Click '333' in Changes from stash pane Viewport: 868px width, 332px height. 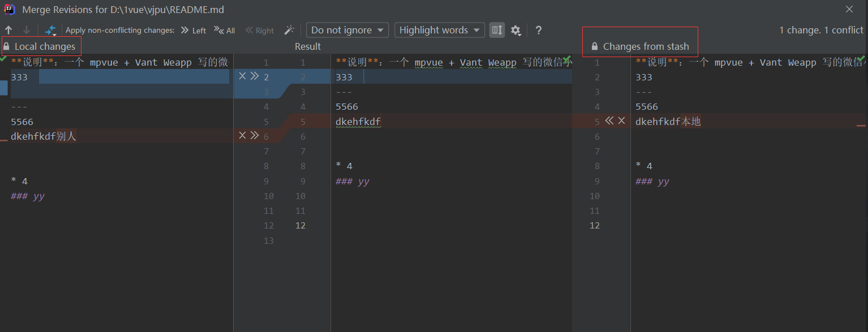coord(644,77)
